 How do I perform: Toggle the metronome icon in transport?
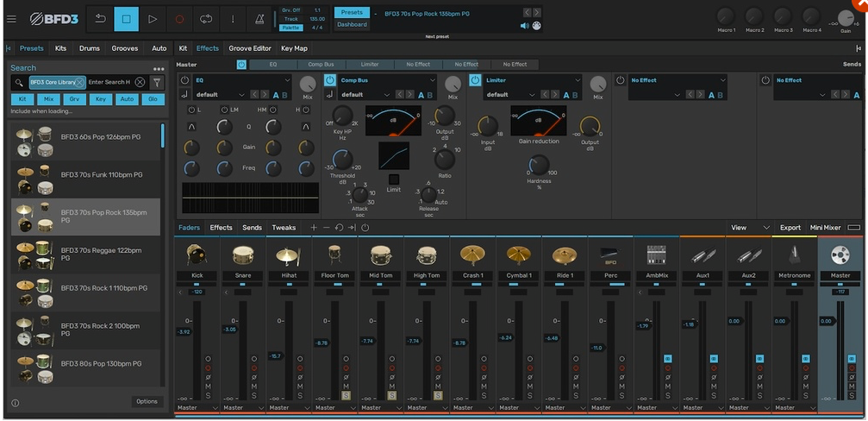tap(259, 19)
